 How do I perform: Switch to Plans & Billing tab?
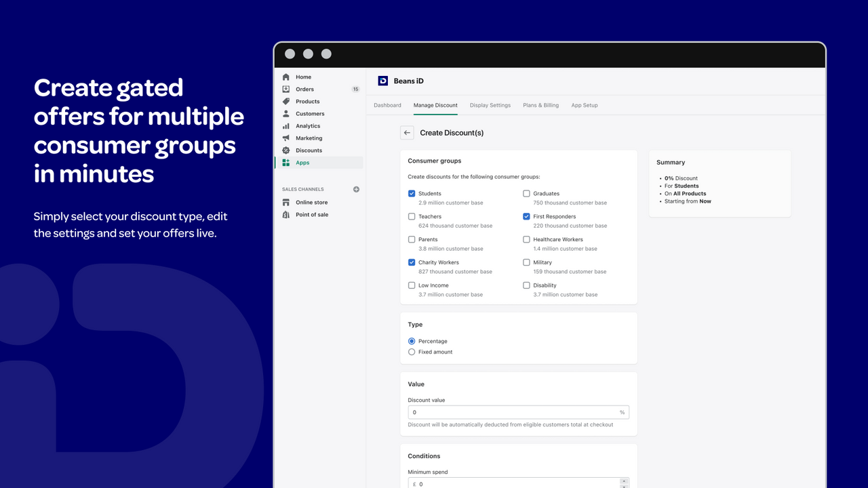tap(541, 105)
